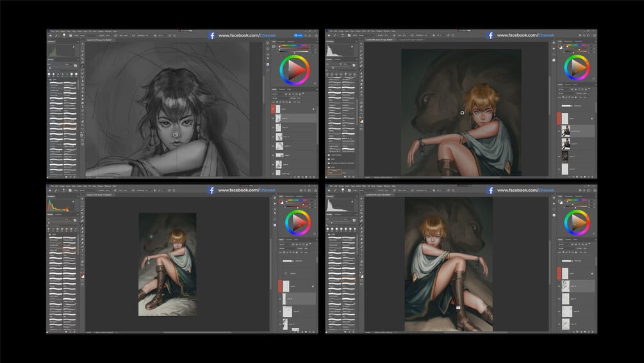Click the blue Share button in top-left window
The height and width of the screenshot is (363, 644).
(x=298, y=35)
